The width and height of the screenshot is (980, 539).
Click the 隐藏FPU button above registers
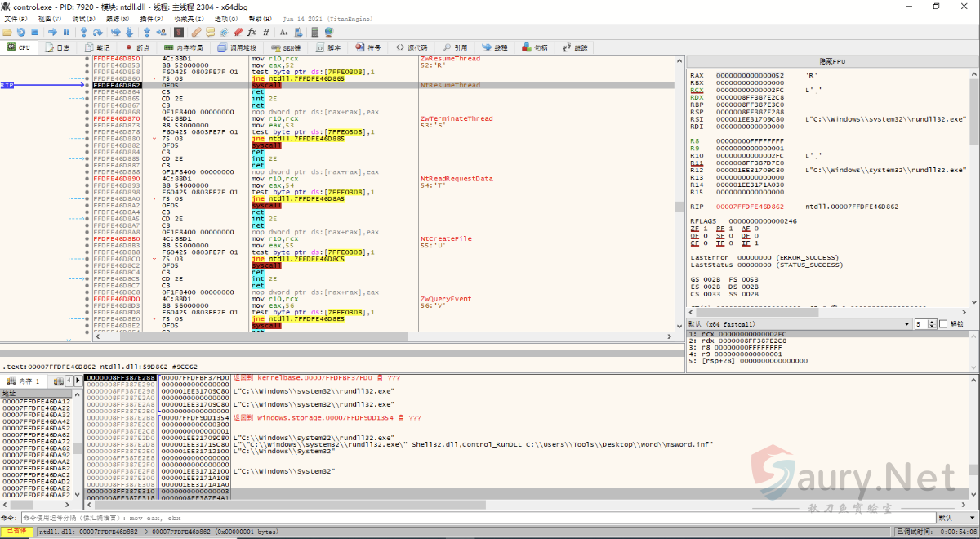coord(831,61)
